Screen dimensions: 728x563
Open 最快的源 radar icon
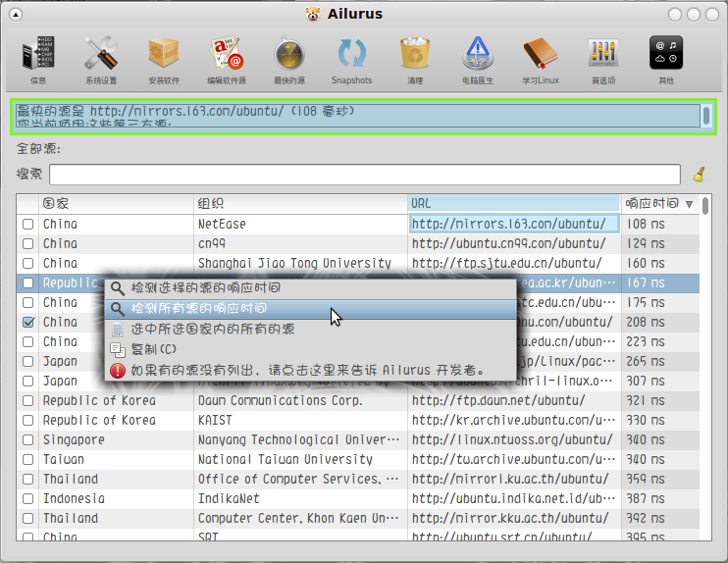click(289, 54)
